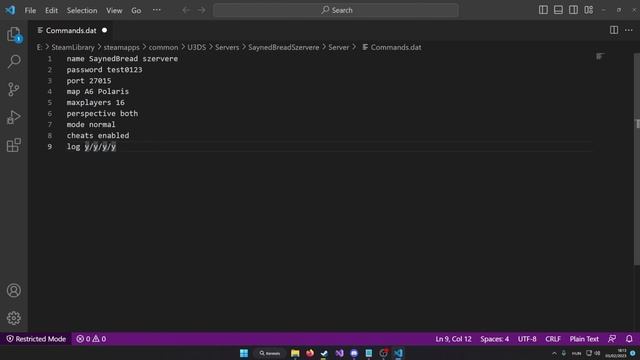Select Plain Text language mode
Viewport: 640px width, 360px height.
[x=584, y=339]
